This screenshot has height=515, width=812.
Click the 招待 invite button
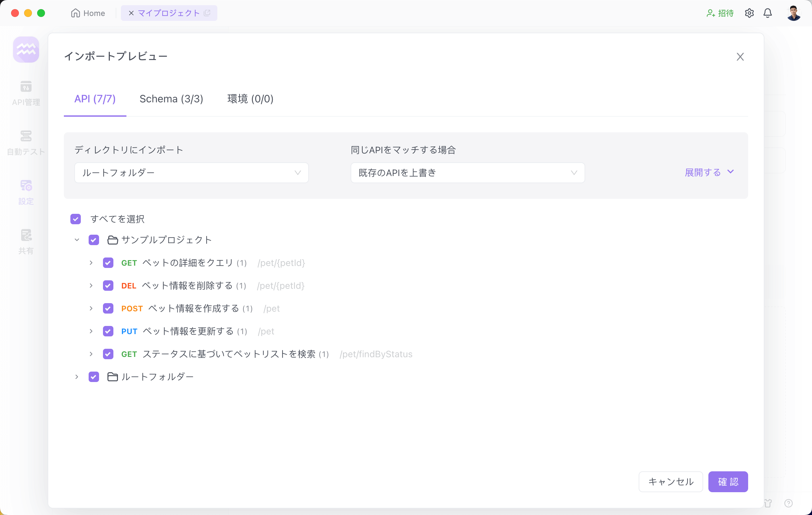[x=720, y=13]
